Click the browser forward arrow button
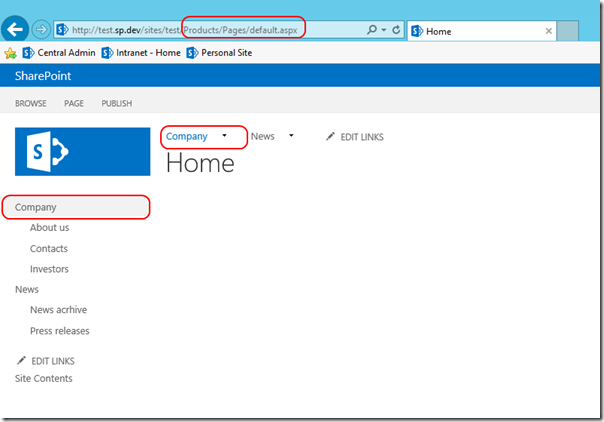Image resolution: width=604 pixels, height=422 pixels. 41,29
